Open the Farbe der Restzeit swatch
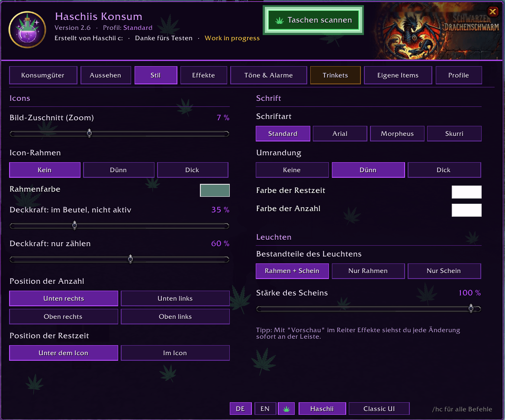 [x=466, y=192]
